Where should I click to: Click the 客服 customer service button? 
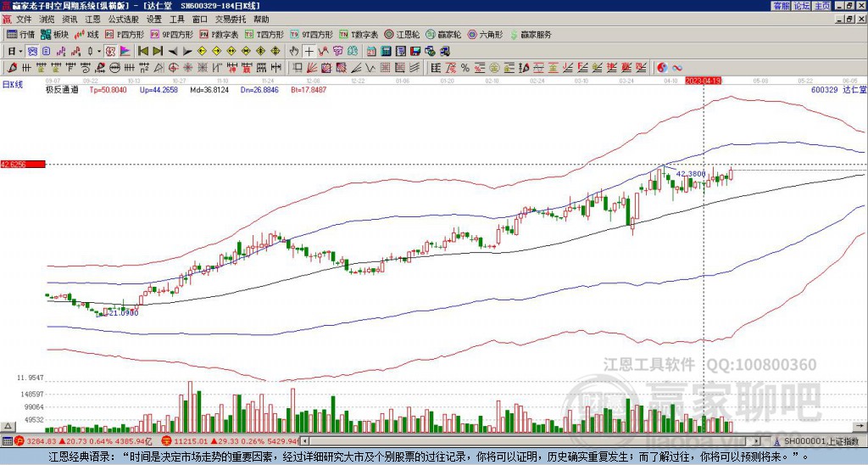[x=781, y=6]
